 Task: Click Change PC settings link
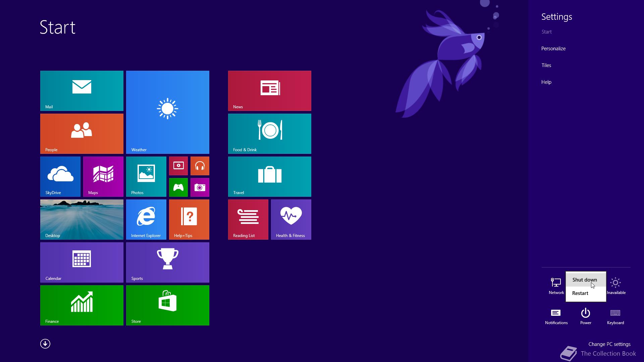[x=609, y=344]
